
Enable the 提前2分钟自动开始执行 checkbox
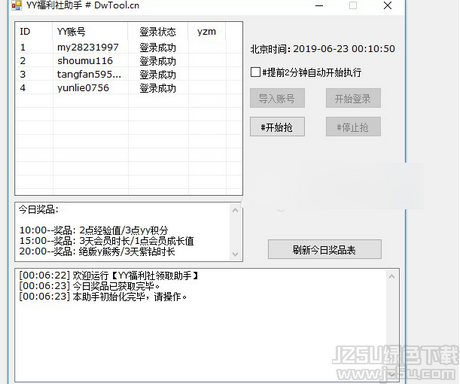[255, 72]
